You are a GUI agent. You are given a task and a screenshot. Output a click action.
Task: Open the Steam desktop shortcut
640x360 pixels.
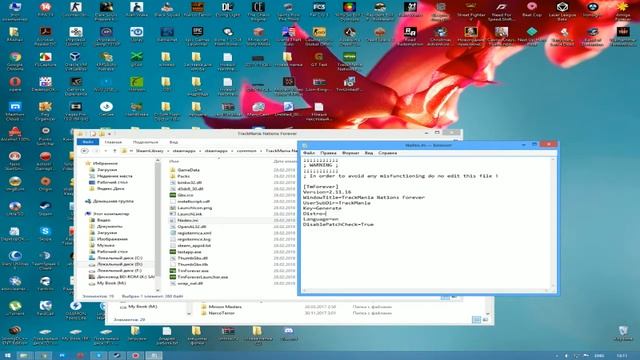coord(45,209)
